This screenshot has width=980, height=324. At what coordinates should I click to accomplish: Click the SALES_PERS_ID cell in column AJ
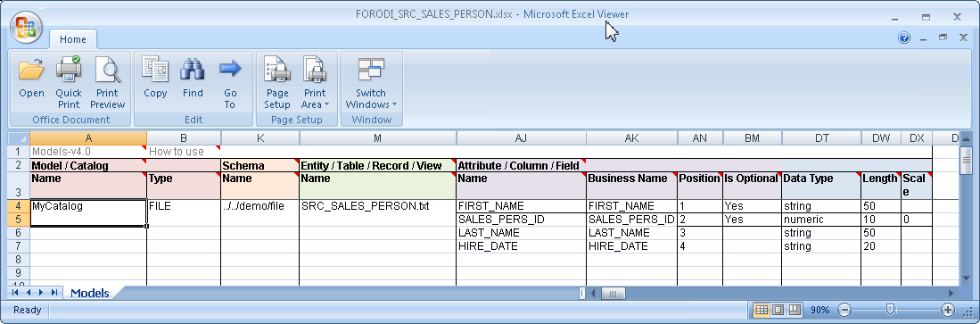click(522, 220)
